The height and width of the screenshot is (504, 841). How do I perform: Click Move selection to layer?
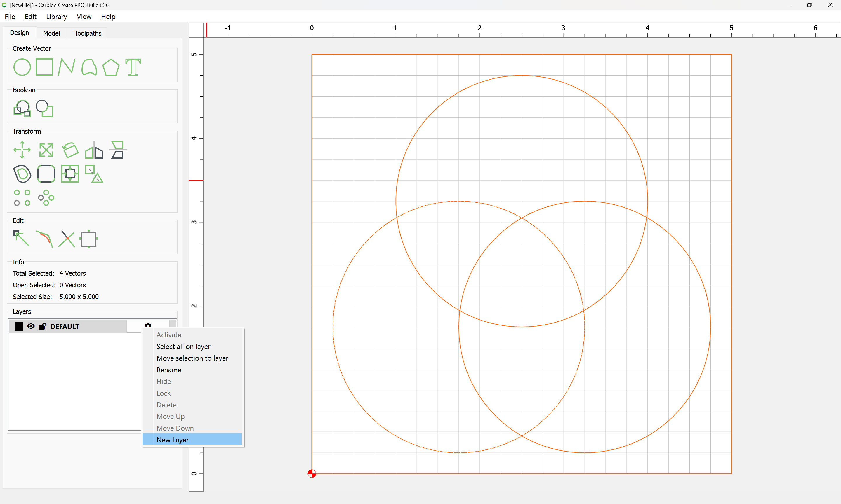pyautogui.click(x=192, y=358)
